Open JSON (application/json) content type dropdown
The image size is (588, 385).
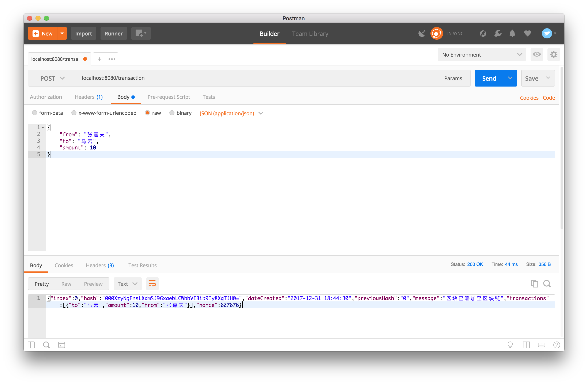(231, 113)
